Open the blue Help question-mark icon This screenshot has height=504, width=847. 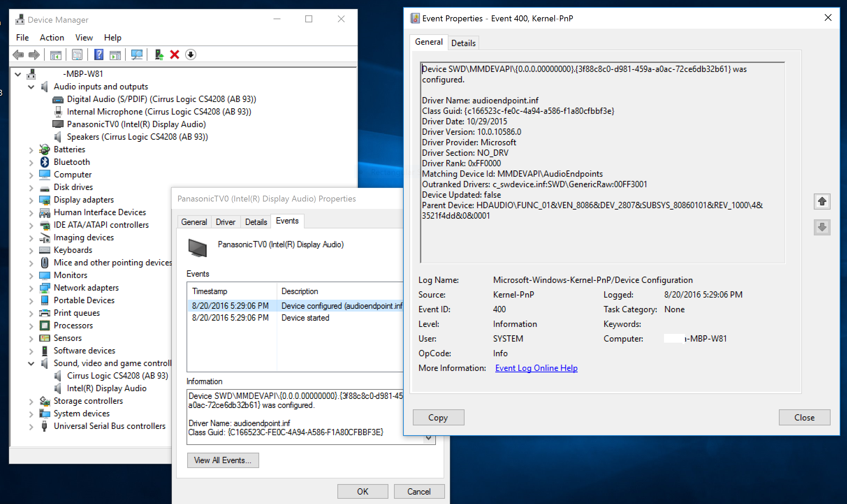[99, 55]
